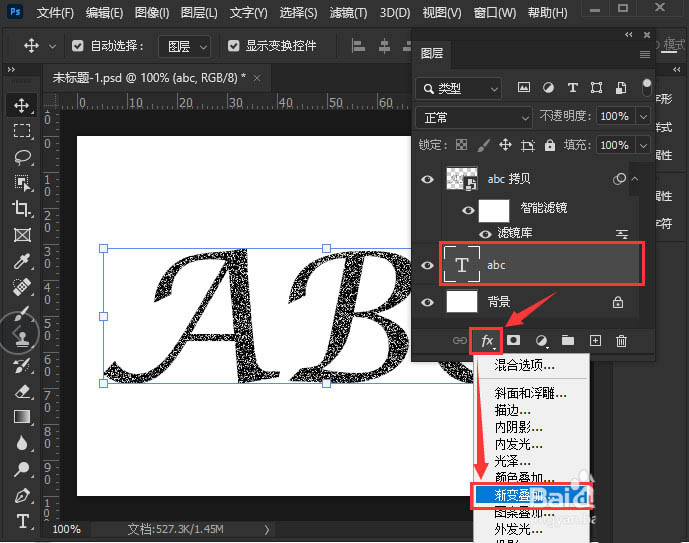Filter layers by shape layers
Screen dimensions: 689x543
pos(596,87)
